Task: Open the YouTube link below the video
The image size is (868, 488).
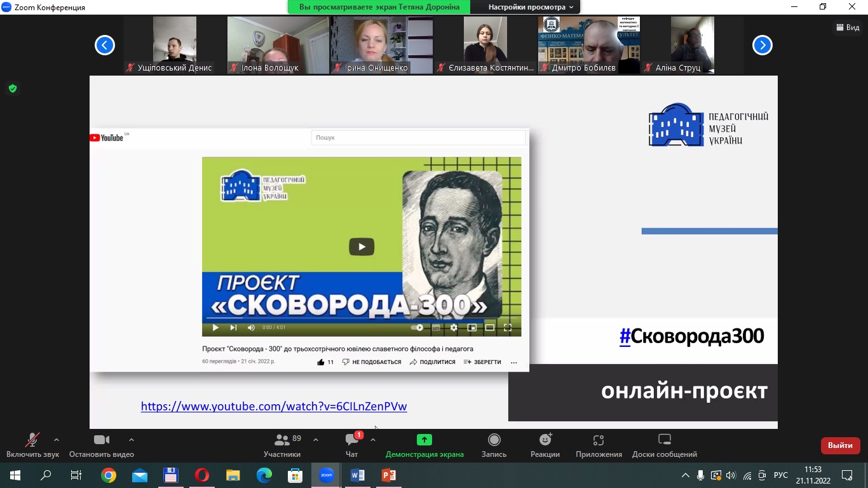Action: pyautogui.click(x=274, y=407)
